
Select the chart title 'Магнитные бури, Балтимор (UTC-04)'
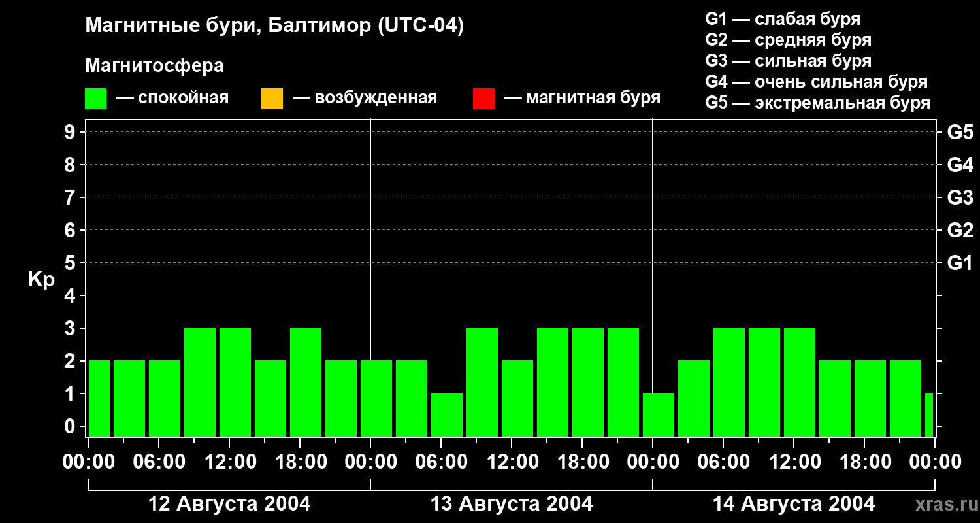[274, 26]
